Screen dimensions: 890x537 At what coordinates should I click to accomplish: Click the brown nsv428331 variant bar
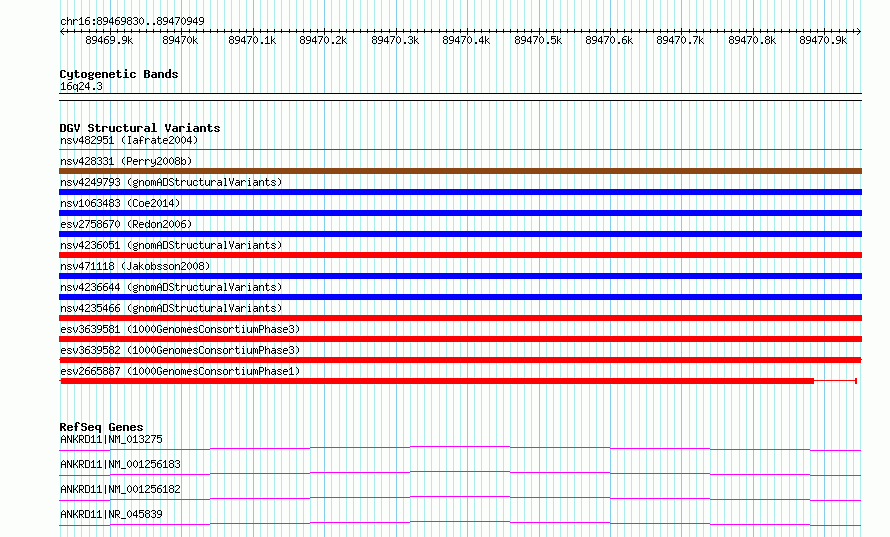click(x=460, y=171)
